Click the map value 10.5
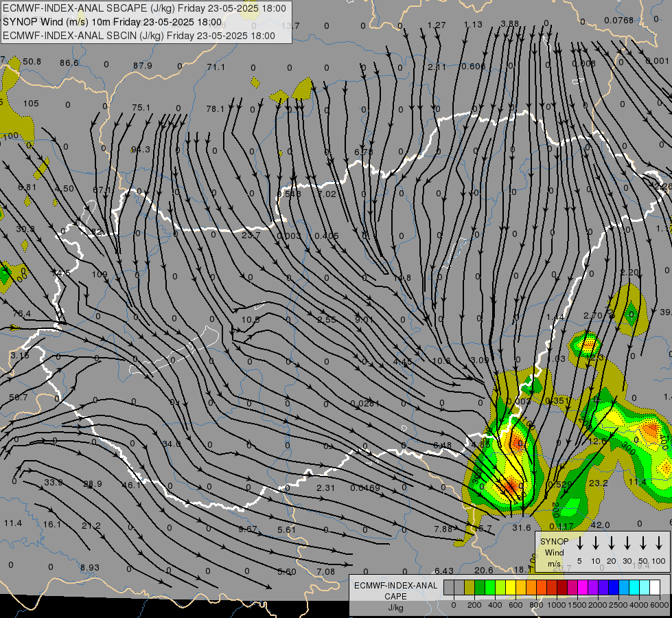The height and width of the screenshot is (618, 672). click(251, 319)
